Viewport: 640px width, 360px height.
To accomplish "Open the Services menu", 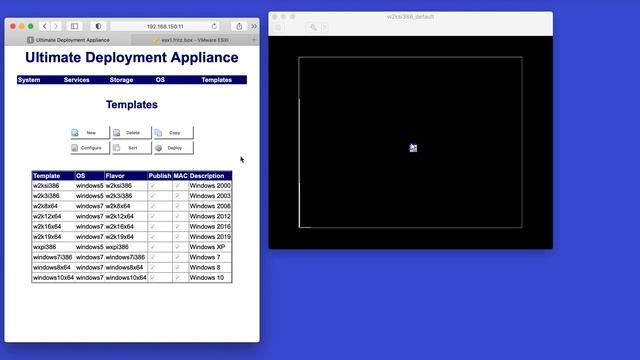I will 76,80.
